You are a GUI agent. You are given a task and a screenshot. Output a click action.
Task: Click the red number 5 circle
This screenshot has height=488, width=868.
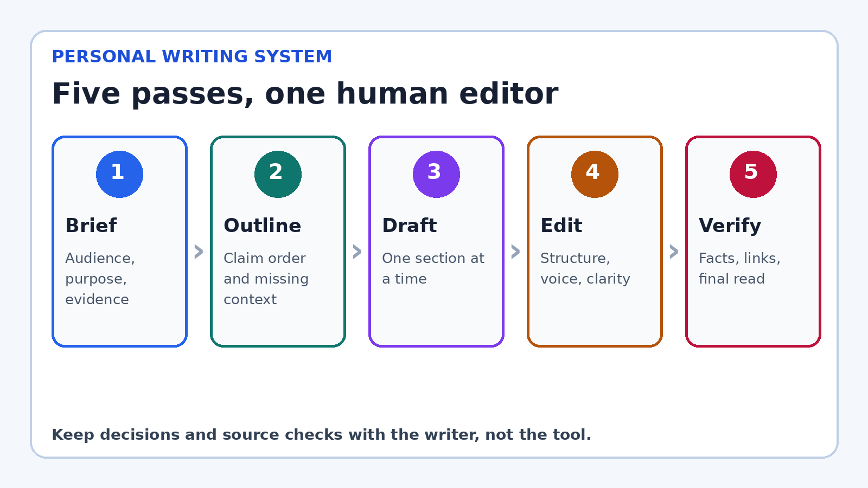click(753, 174)
